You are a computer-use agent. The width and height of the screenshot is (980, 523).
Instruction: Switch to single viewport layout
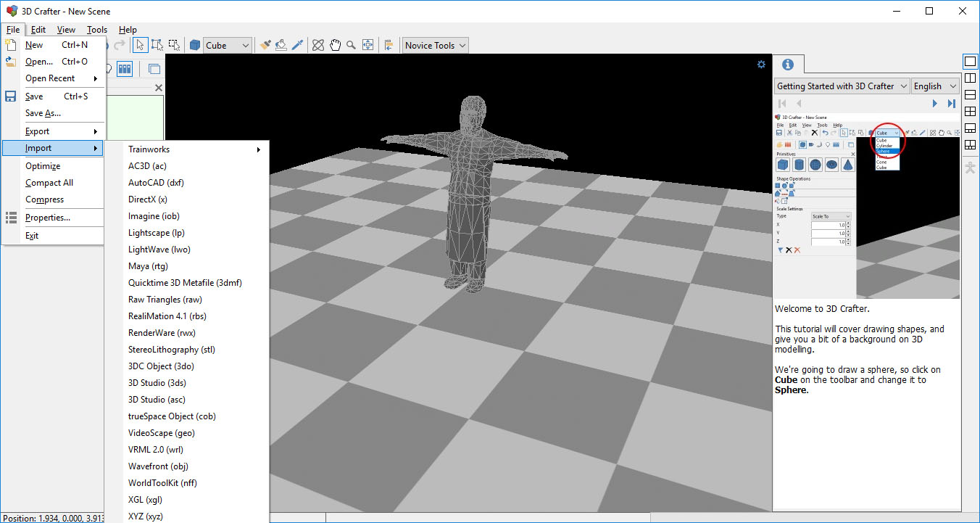click(970, 61)
